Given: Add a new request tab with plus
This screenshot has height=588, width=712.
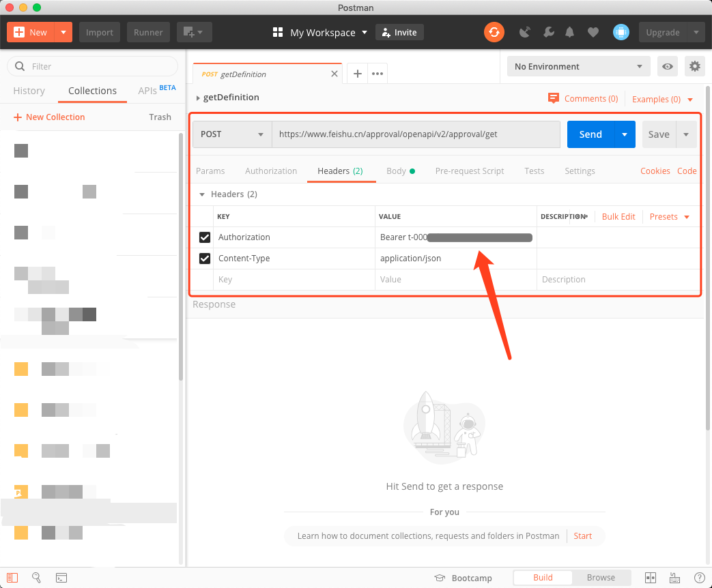Looking at the screenshot, I should point(357,74).
